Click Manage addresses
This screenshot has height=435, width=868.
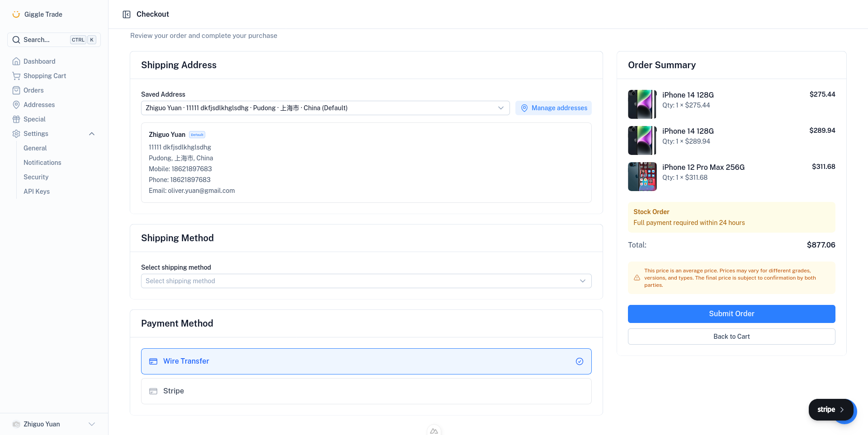553,108
